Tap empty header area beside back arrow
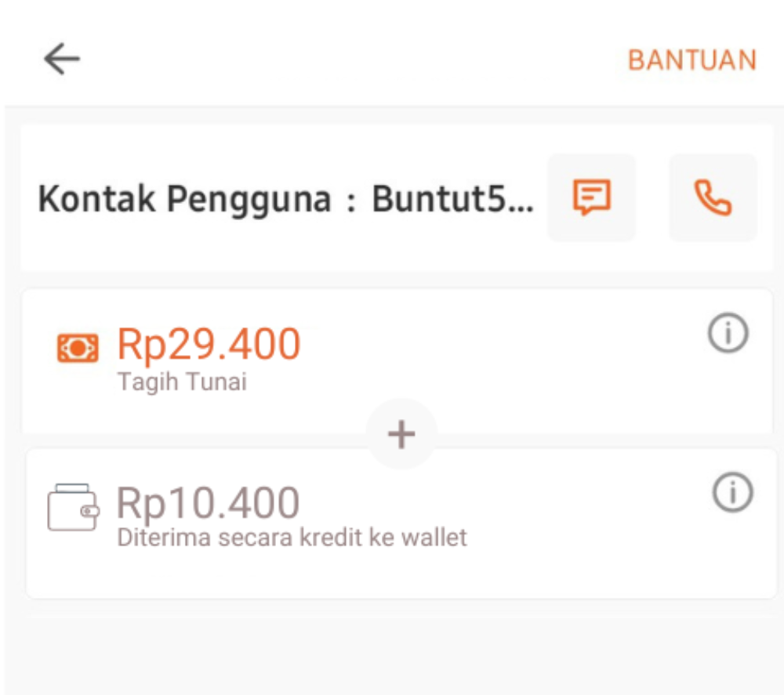The width and height of the screenshot is (784, 695). click(350, 59)
